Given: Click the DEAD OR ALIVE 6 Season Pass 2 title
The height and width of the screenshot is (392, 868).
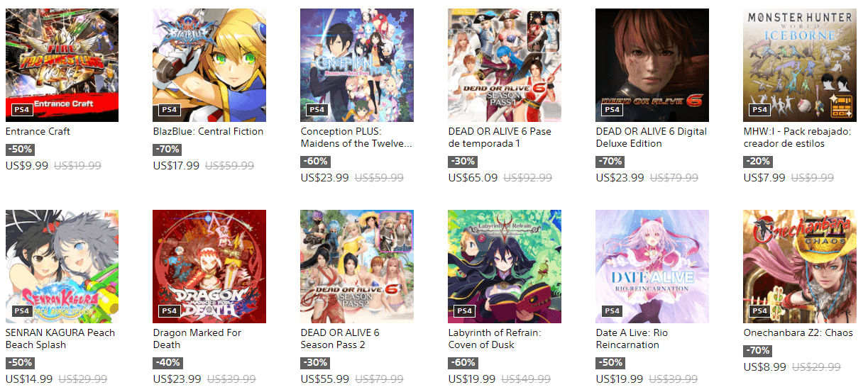Looking at the screenshot, I should 340,339.
